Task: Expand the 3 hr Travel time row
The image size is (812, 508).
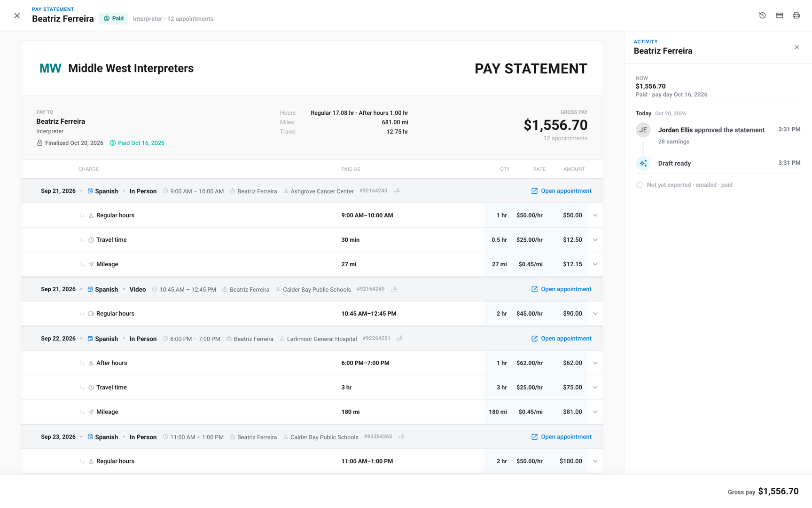Action: click(595, 388)
